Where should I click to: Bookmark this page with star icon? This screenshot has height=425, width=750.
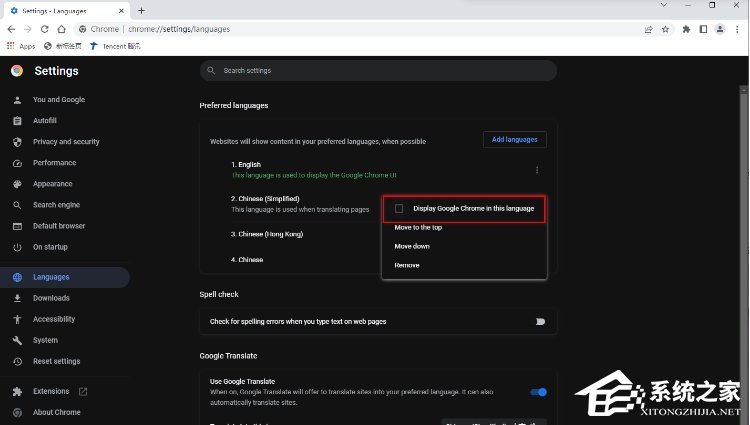coord(665,29)
